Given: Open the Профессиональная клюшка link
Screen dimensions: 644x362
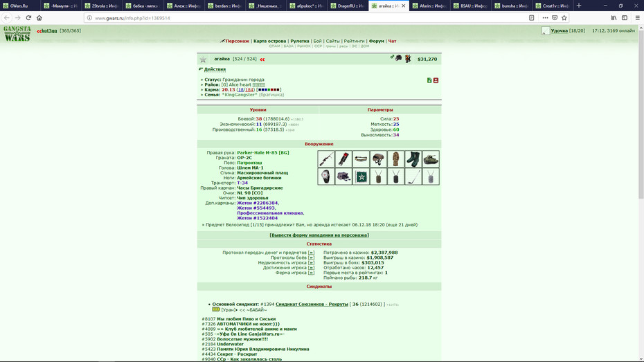Looking at the screenshot, I should click(270, 213).
